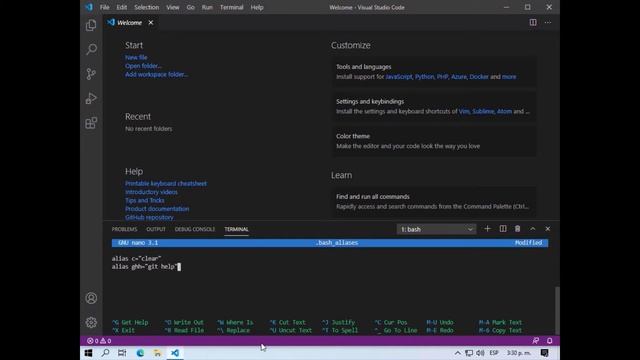This screenshot has height=360, width=640.
Task: Click the terminal panel vertical scrollbar
Action: pyautogui.click(x=557, y=310)
